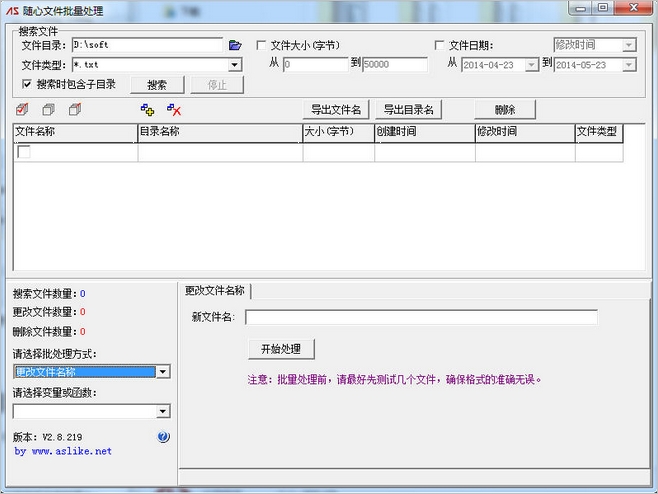Click the invert selection toolbar icon
Viewport: 658px width, 494px height.
point(75,110)
